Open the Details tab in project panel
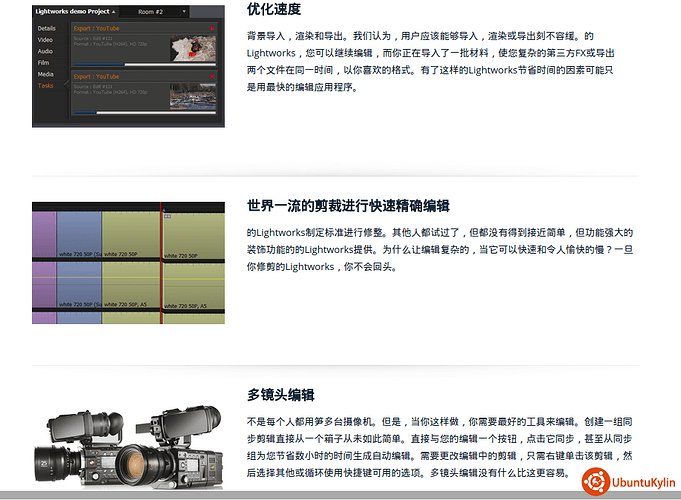Screen dimensions: 681x500 [x=46, y=28]
